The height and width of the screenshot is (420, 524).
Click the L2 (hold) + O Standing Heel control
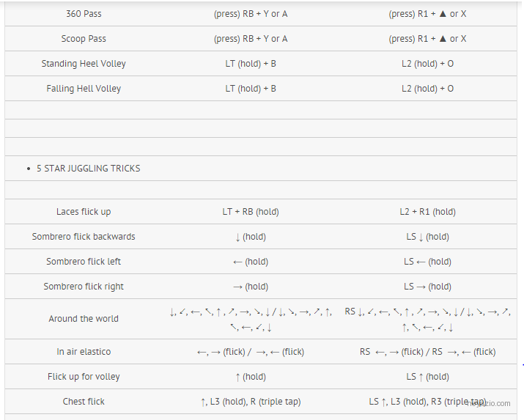click(x=428, y=64)
